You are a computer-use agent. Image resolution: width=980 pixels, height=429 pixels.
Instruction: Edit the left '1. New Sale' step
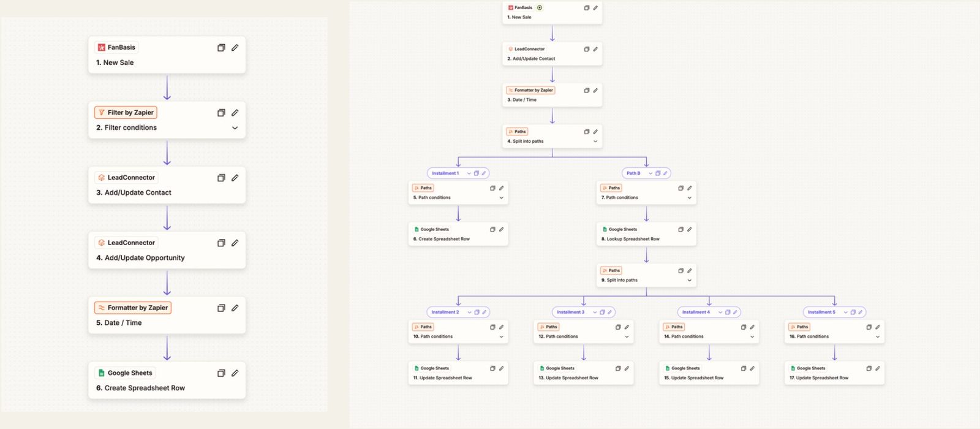(x=235, y=48)
